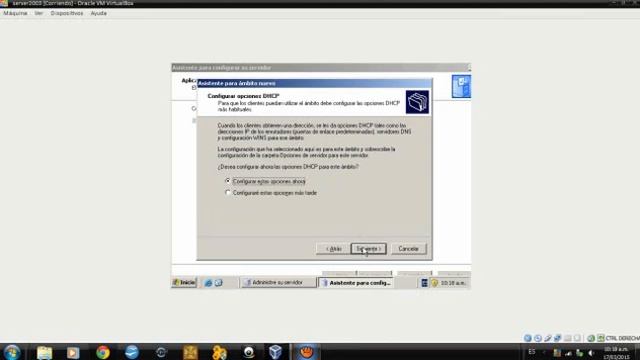Select 'Configurar estas opciones ahora' radio button

[228, 181]
